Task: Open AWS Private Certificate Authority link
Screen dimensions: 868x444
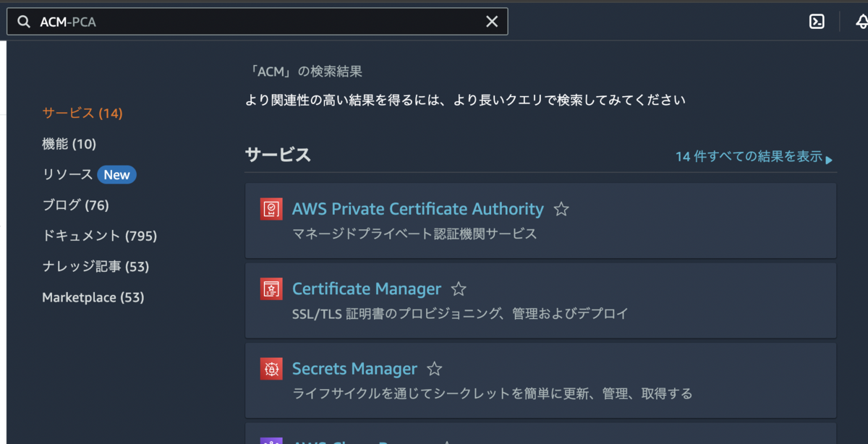Action: [x=417, y=209]
